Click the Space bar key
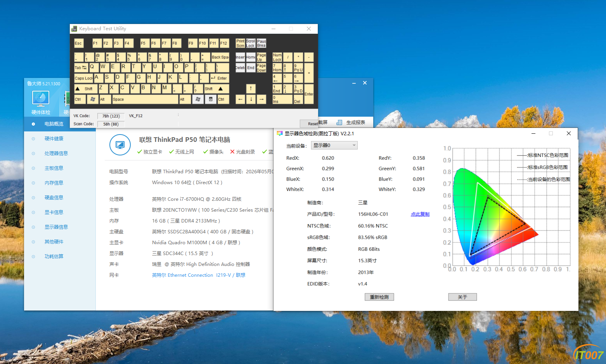 tap(145, 99)
